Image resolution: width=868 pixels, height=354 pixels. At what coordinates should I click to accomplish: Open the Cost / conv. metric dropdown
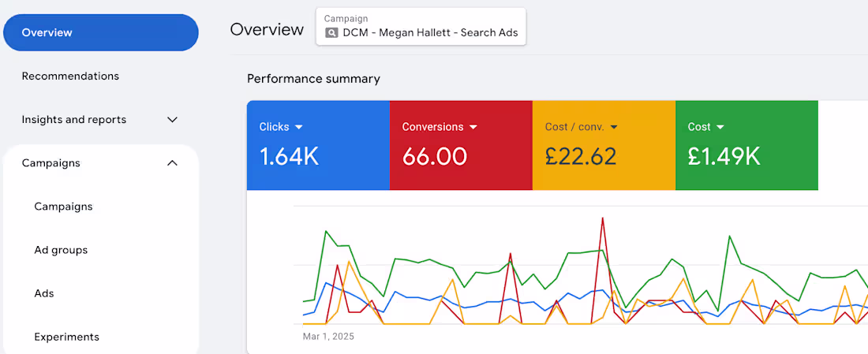613,127
